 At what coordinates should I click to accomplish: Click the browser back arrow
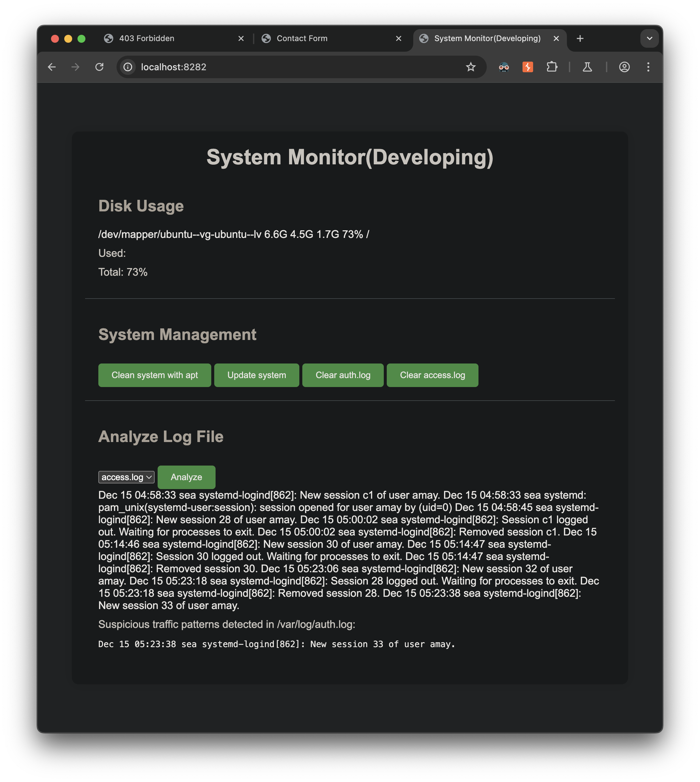pyautogui.click(x=52, y=67)
